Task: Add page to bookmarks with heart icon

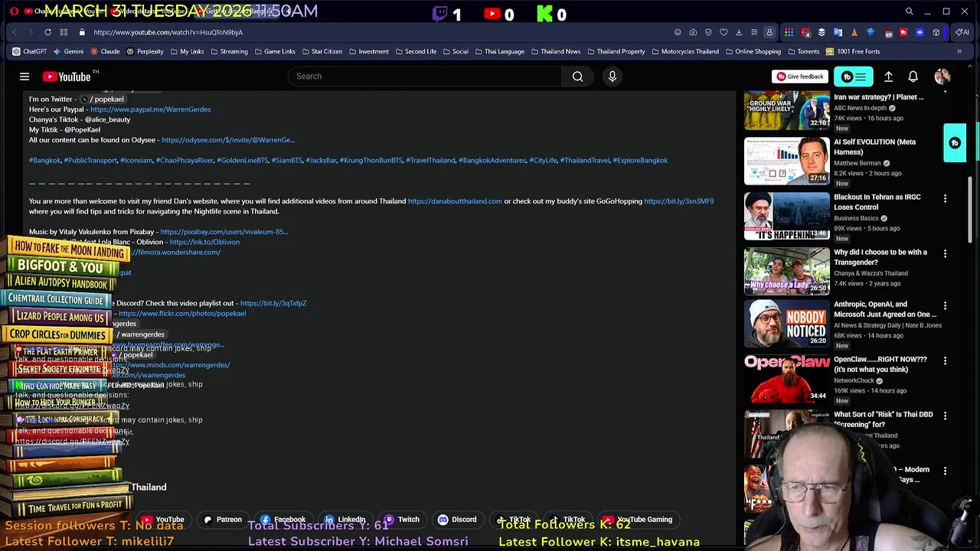Action: pos(724,32)
